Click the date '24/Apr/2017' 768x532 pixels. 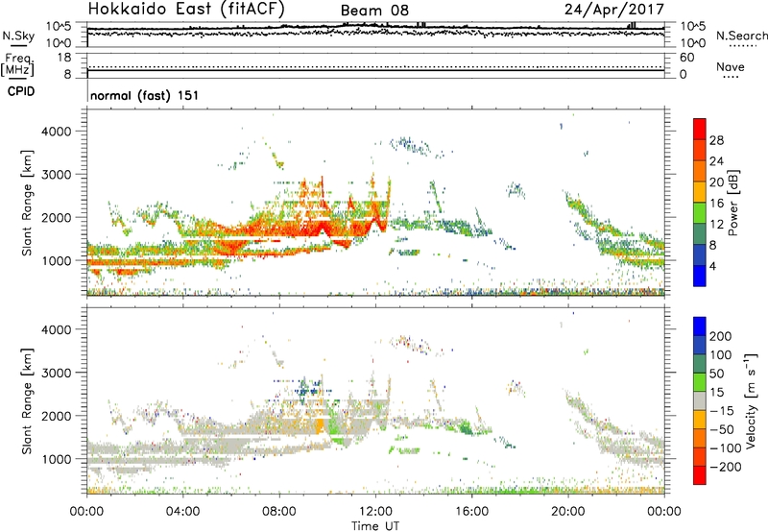click(614, 10)
